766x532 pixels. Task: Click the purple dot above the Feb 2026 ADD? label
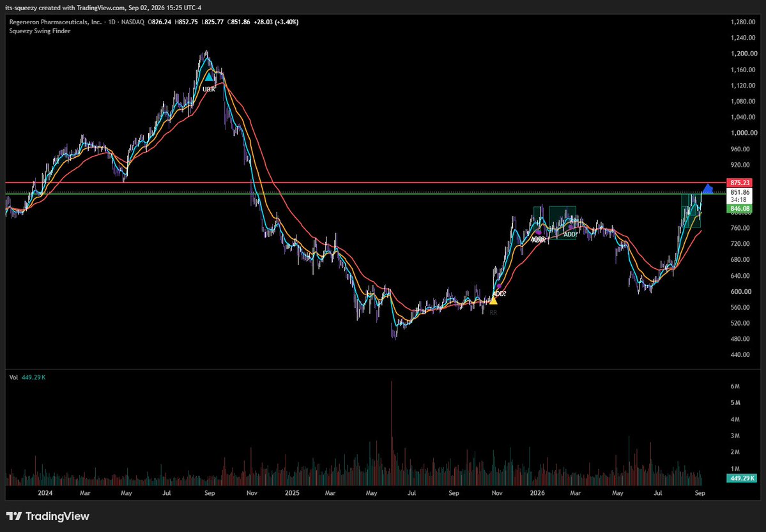coord(570,227)
